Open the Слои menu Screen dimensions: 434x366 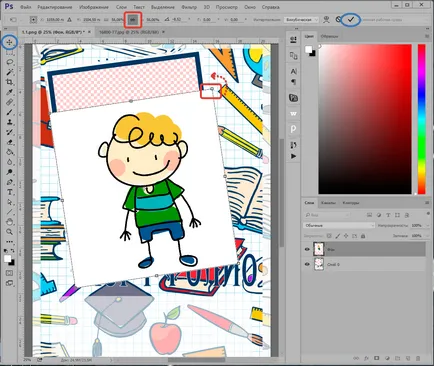point(121,7)
